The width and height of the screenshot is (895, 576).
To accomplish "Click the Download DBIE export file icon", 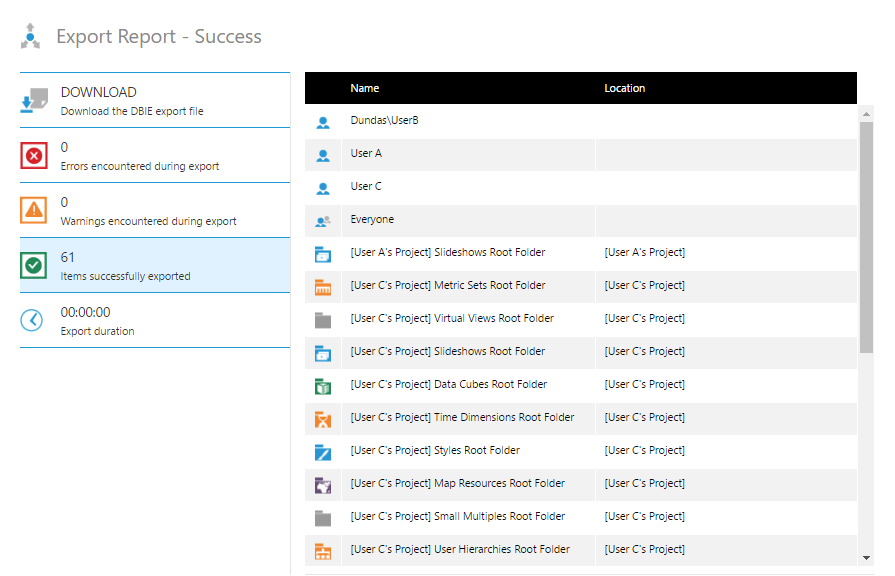I will pyautogui.click(x=34, y=101).
